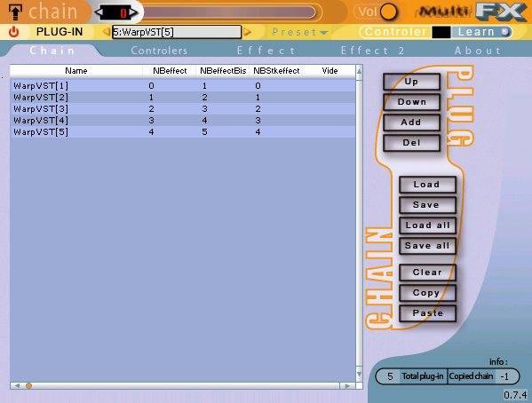532x403 pixels.
Task: Adjust the Vol knob
Action: (388, 12)
